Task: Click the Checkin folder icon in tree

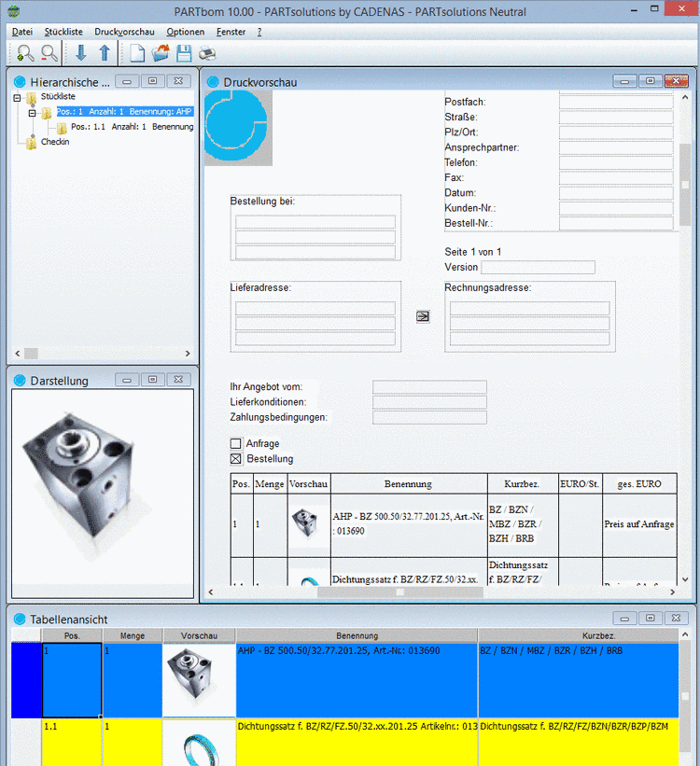Action: coord(32,143)
